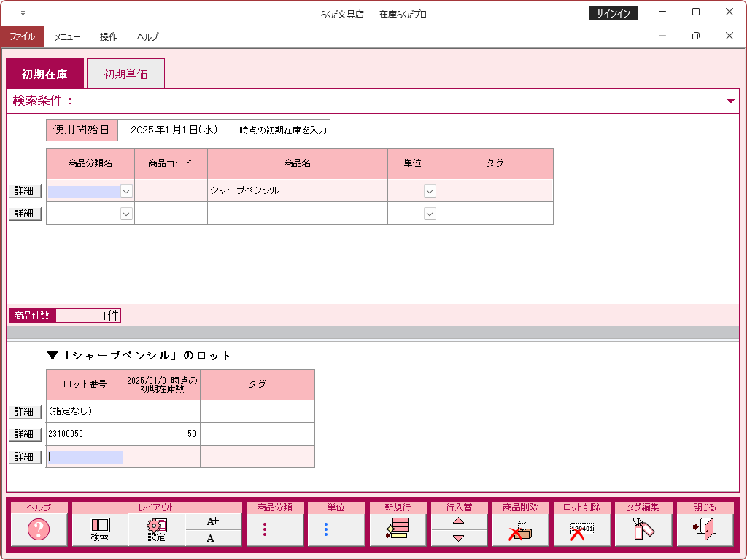Open unit dropdown in the シャープペンシル row
Image resolution: width=747 pixels, height=560 pixels.
(x=430, y=191)
